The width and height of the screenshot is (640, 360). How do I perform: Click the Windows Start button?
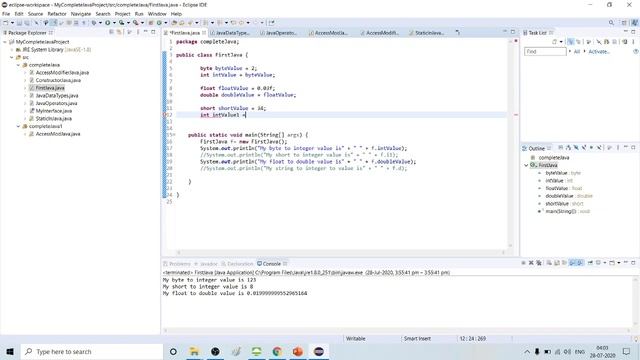point(10,351)
